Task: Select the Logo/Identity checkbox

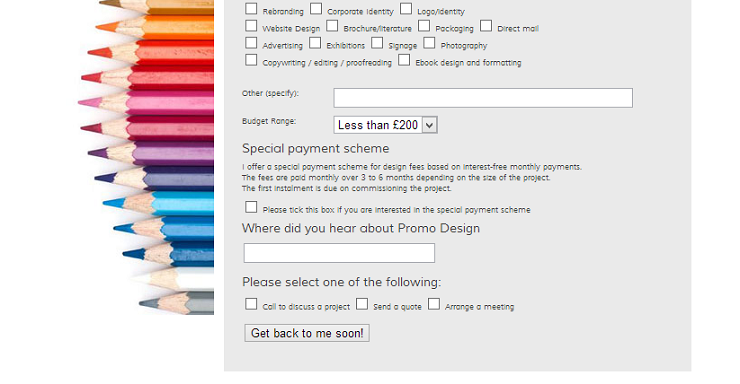Action: 406,8
